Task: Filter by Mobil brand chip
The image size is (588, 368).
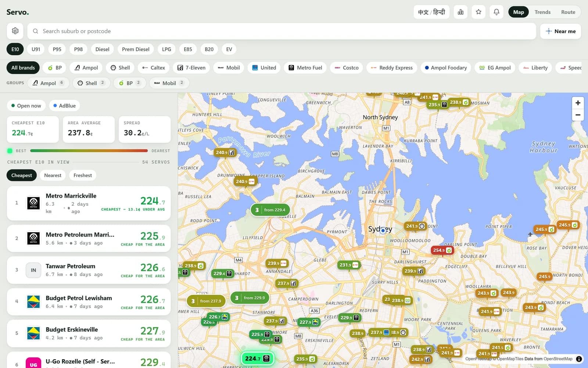Action: [x=229, y=68]
